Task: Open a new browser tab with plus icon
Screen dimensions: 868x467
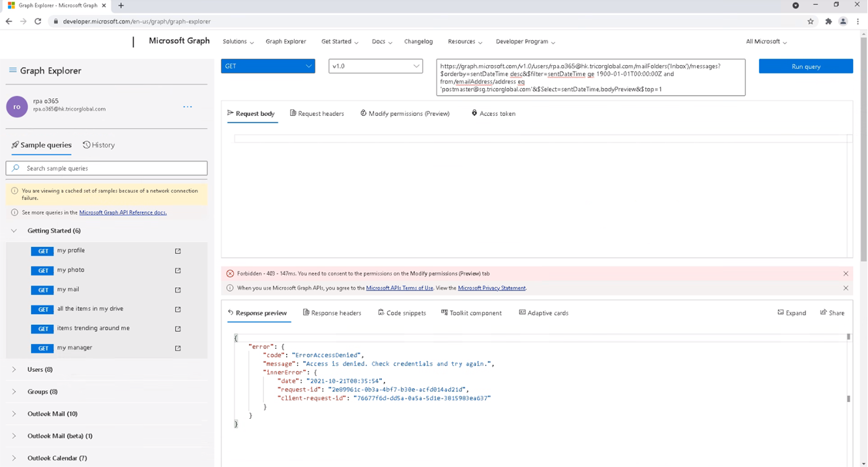Action: 121,7
